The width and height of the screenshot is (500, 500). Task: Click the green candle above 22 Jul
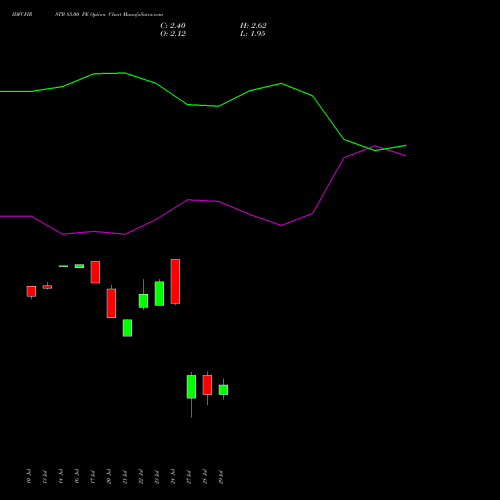coord(143,301)
